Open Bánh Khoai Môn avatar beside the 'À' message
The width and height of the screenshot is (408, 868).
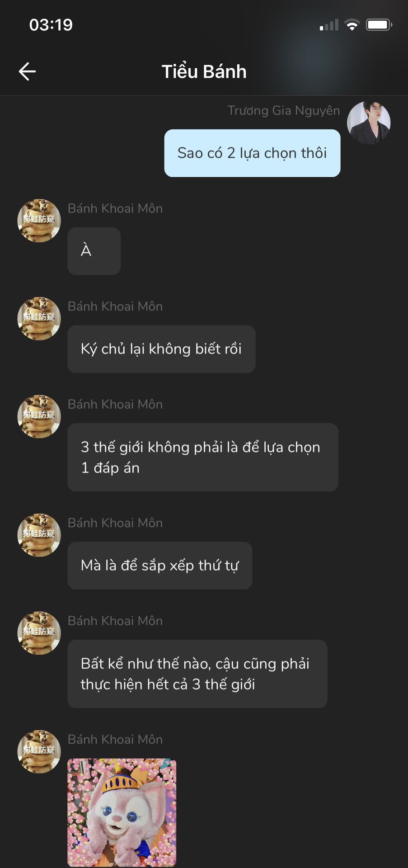pos(39,221)
